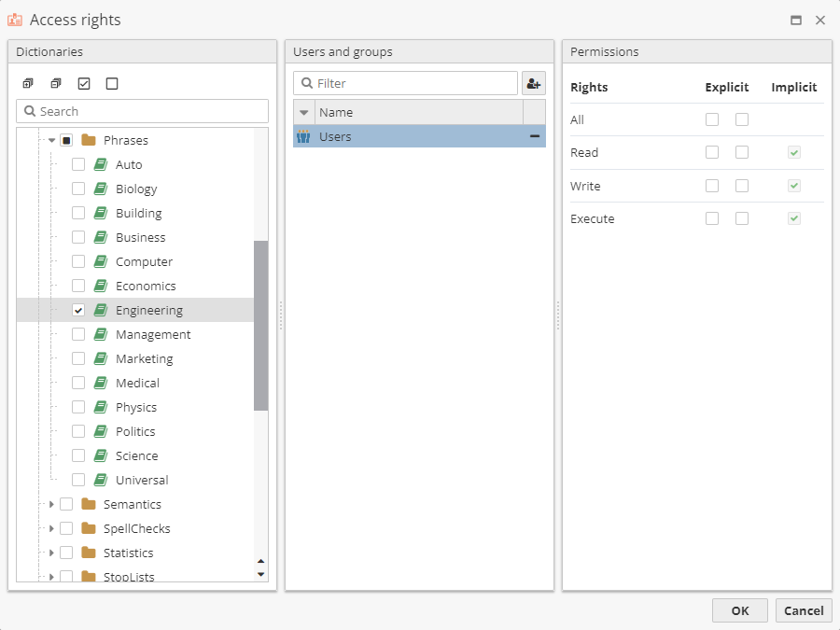840x630 pixels.
Task: Expand the SpellChecks folder
Action: [x=52, y=529]
